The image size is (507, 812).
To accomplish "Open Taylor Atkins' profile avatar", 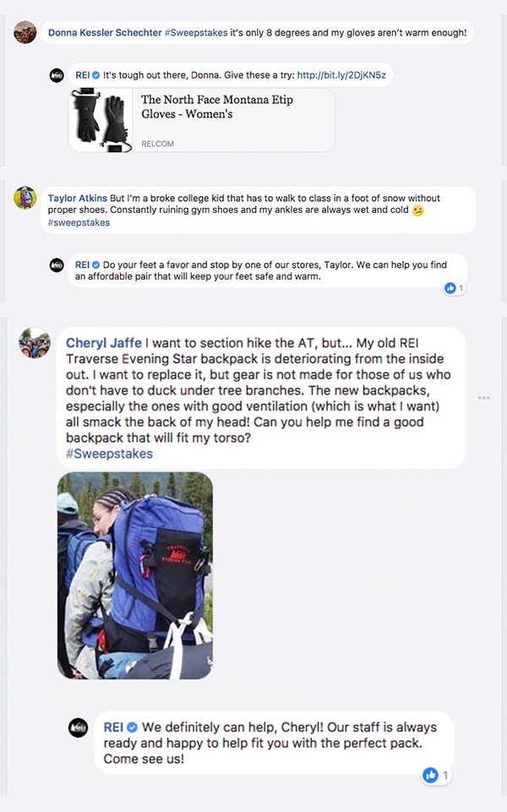I will [x=25, y=198].
